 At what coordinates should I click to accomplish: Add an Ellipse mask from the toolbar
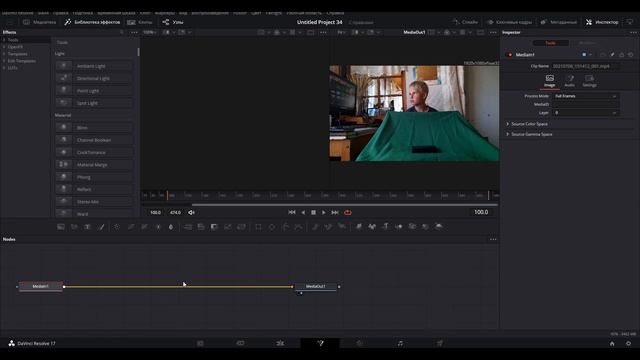(x=272, y=227)
